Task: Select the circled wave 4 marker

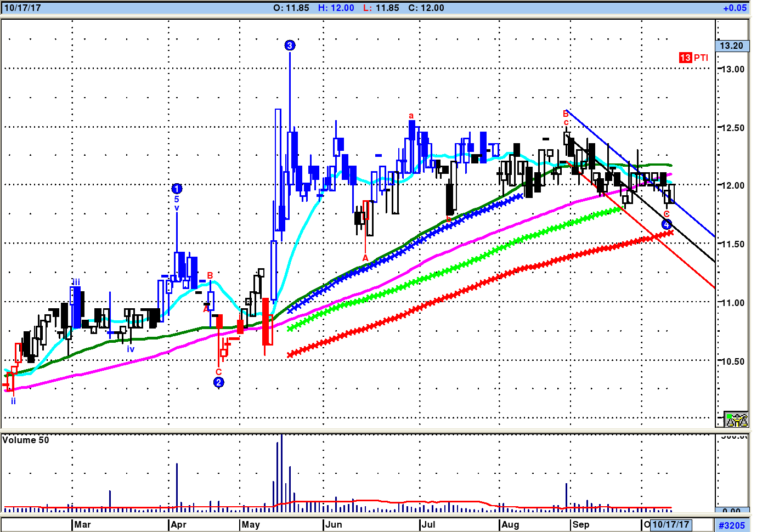Action: [x=666, y=224]
